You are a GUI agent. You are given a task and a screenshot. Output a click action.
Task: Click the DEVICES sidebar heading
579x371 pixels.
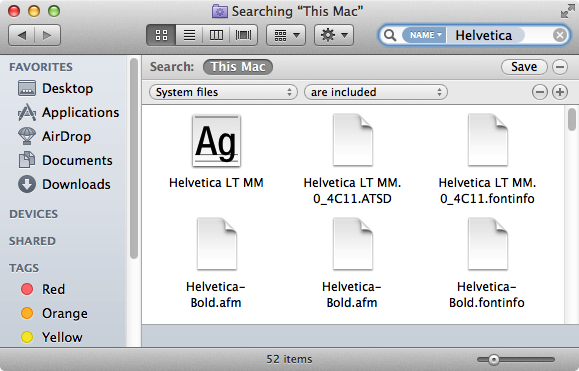pos(34,214)
